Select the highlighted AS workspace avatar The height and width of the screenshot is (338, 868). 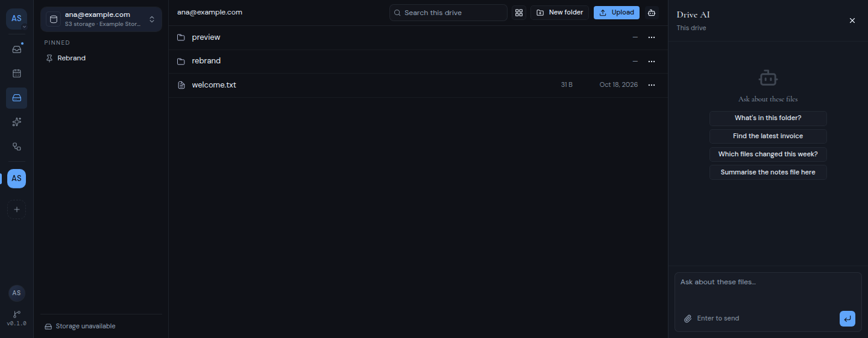click(16, 179)
